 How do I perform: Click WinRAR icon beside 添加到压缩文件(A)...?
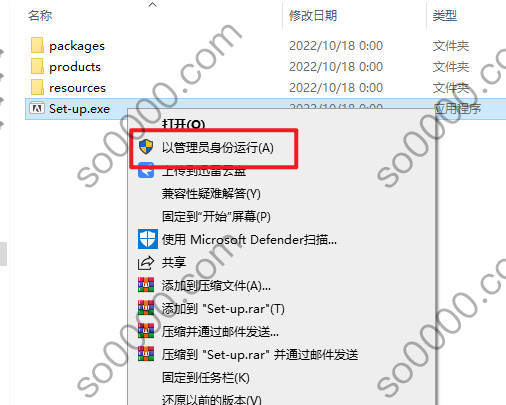(146, 285)
